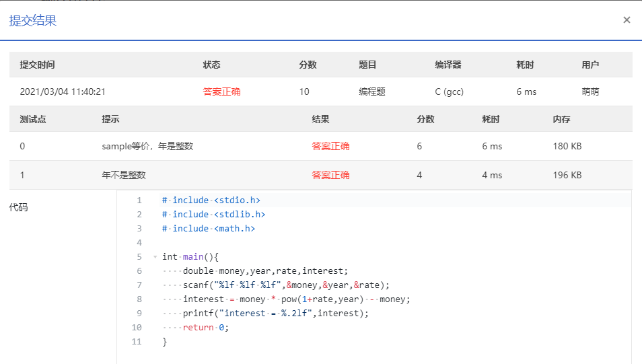Viewport: 642px width, 364px height.
Task: Click the 用户 column header
Action: click(x=590, y=65)
